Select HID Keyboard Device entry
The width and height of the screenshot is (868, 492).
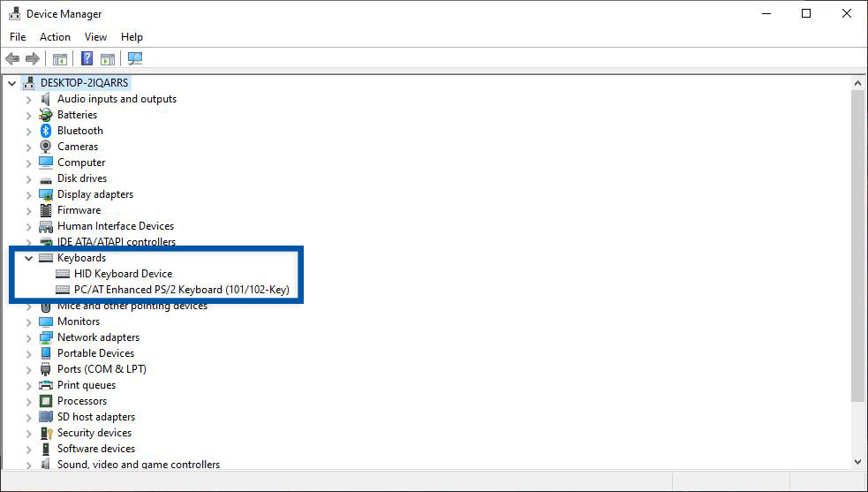tap(123, 274)
